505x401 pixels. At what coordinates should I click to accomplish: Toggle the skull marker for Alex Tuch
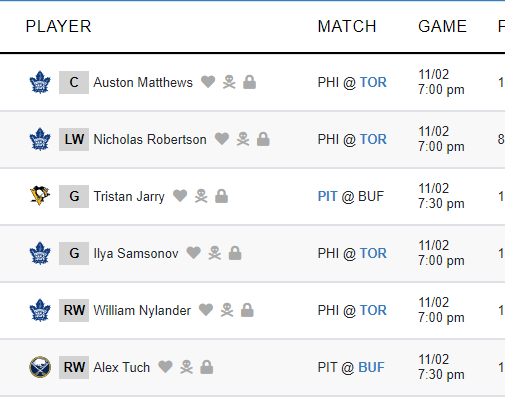pos(186,367)
